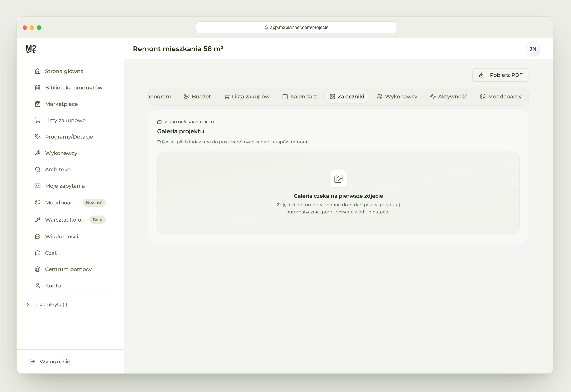Open Architekci in sidebar

click(x=70, y=170)
